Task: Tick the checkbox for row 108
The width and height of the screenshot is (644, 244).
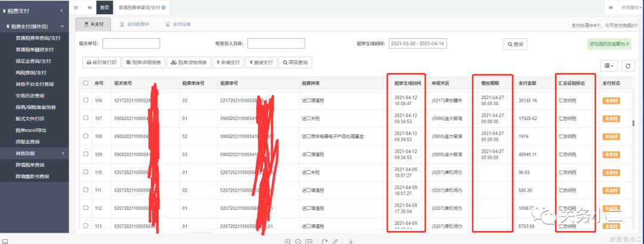Action: coord(85,136)
